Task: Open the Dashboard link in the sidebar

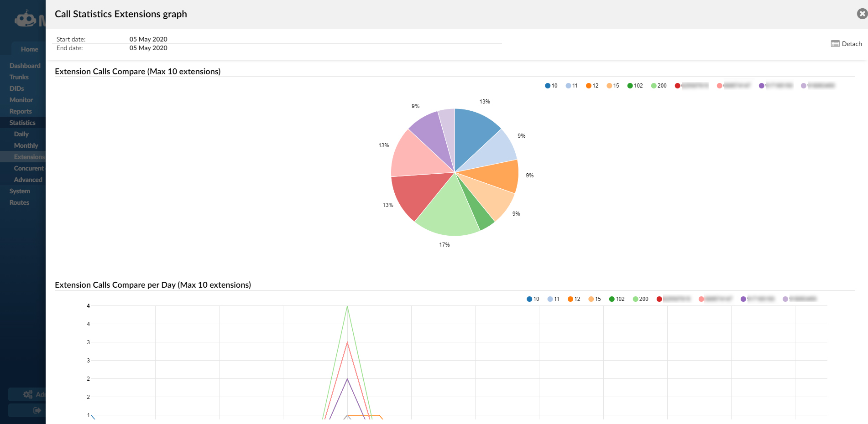Action: point(25,66)
